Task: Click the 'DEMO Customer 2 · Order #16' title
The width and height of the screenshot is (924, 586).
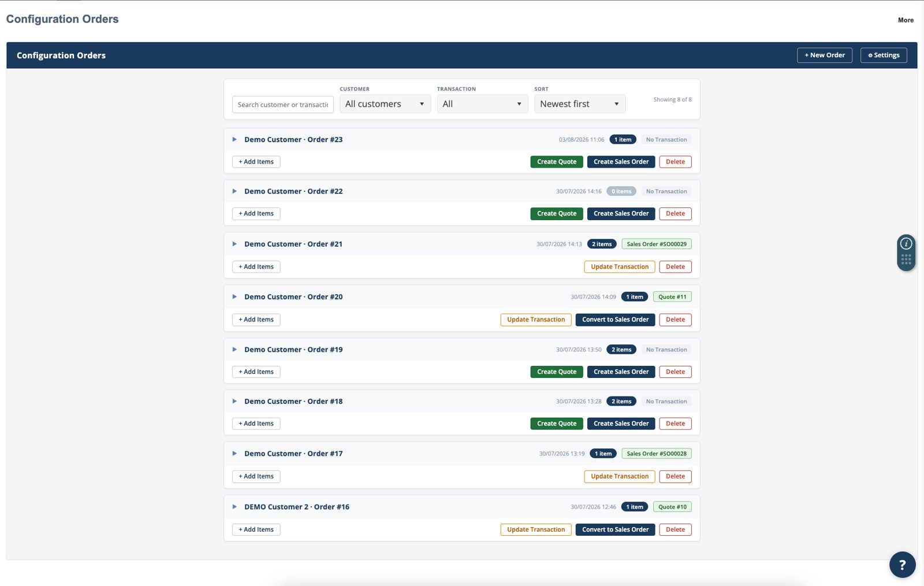Action: (297, 507)
